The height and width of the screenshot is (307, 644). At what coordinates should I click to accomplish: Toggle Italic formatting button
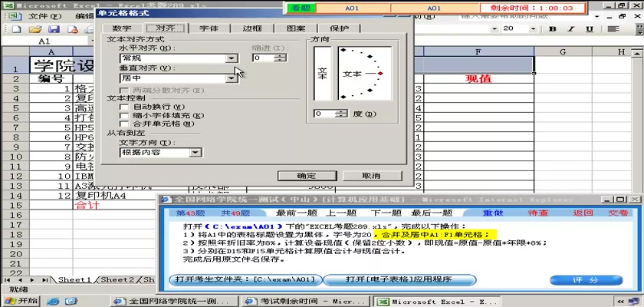[571, 28]
